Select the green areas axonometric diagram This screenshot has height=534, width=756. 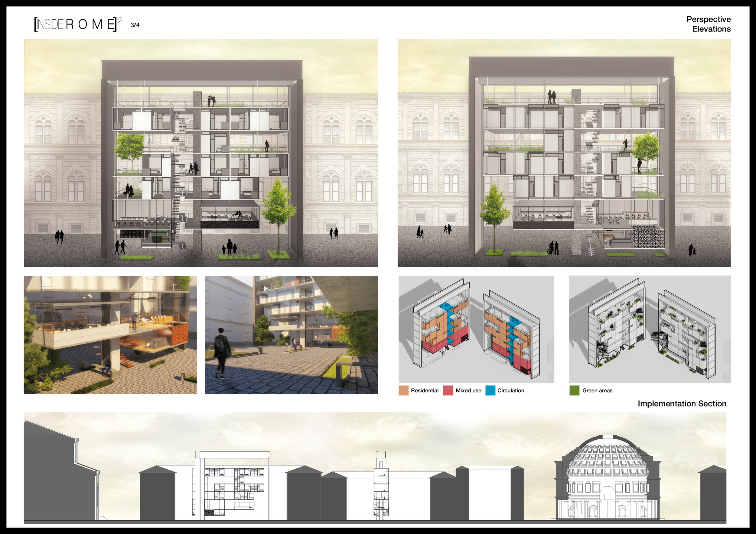649,329
